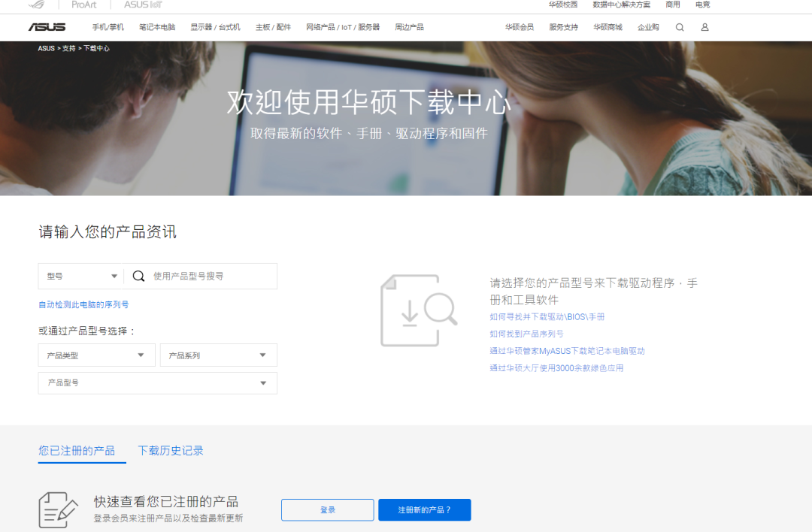This screenshot has width=812, height=532.
Task: Open the ProArt brand link
Action: [84, 5]
